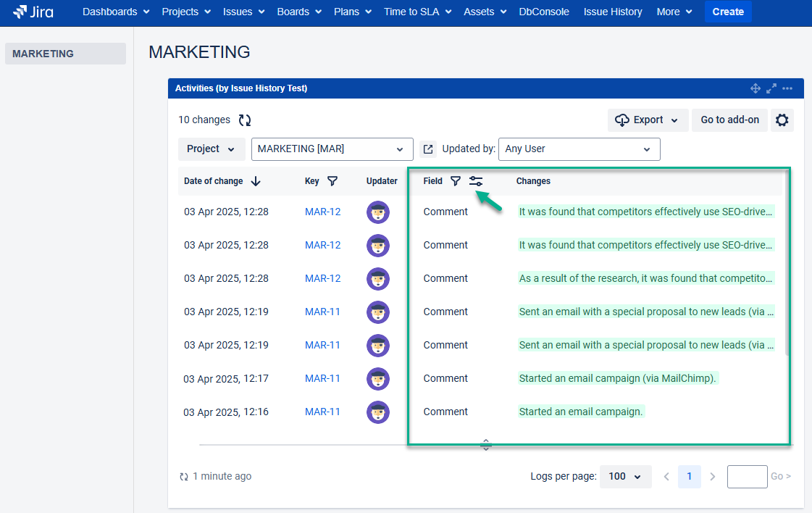Expand the Export dropdown
The image size is (812, 513).
648,120
